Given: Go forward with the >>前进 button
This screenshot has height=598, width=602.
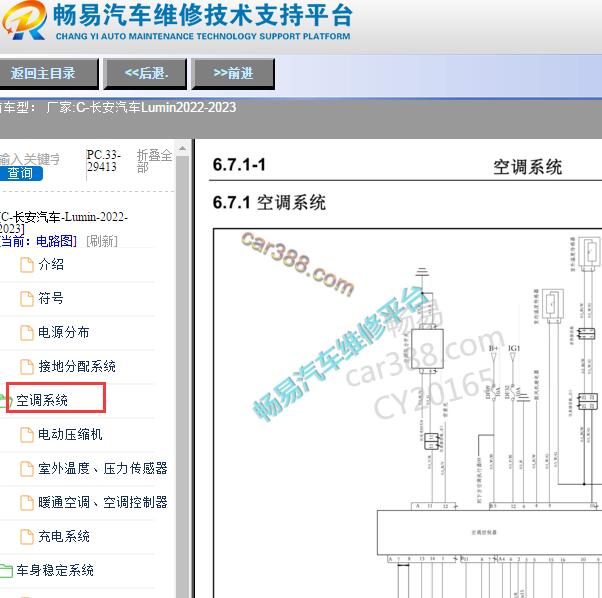Looking at the screenshot, I should click(233, 73).
